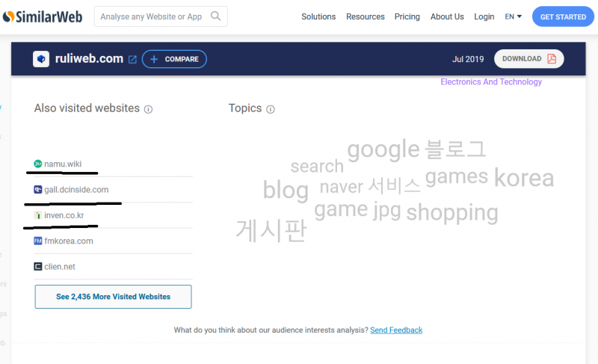Focus the Analyse any Website search field
Viewport: 598px width, 364px height.
tap(152, 16)
